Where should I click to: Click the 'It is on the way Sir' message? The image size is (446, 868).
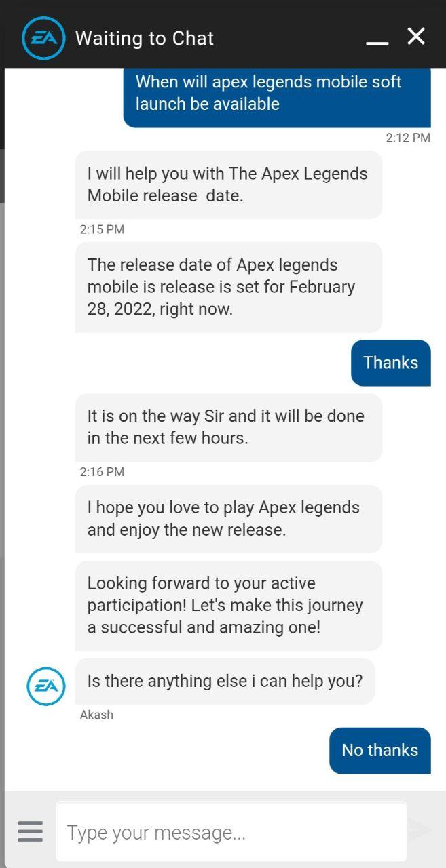[x=229, y=428]
